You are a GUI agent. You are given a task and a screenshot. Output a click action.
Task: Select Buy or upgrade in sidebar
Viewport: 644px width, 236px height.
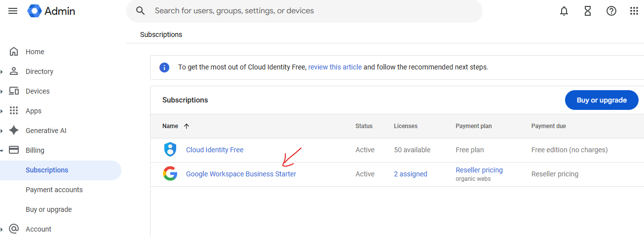point(49,209)
